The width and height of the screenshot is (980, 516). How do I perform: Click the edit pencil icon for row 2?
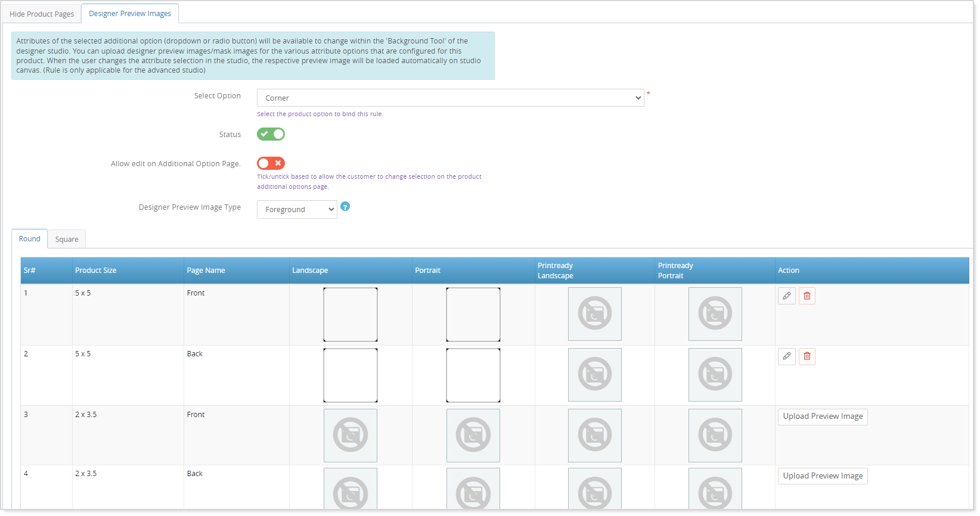coord(787,356)
